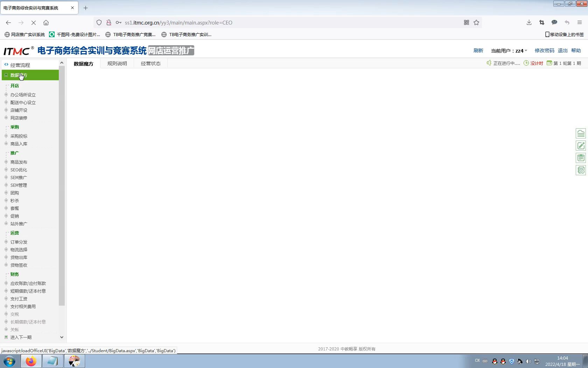Click the 退出 logout link
This screenshot has width=588, height=368.
562,50
